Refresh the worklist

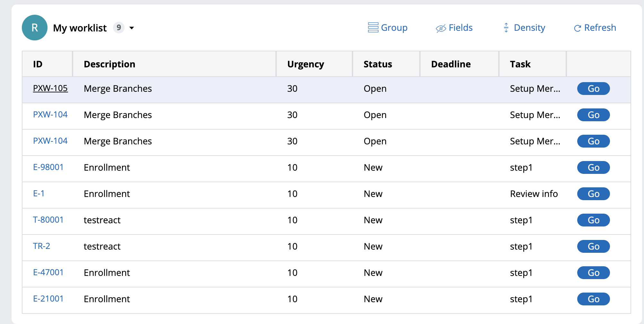595,28
